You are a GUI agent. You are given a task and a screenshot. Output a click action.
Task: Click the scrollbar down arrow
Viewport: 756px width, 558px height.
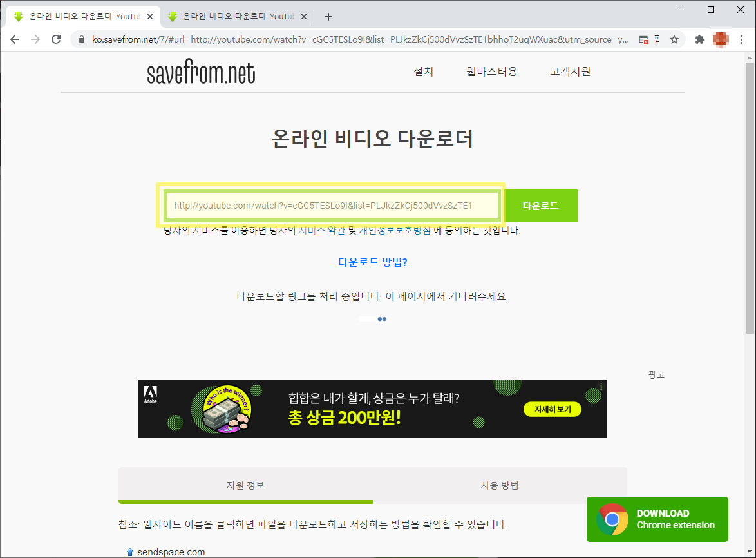(x=750, y=552)
